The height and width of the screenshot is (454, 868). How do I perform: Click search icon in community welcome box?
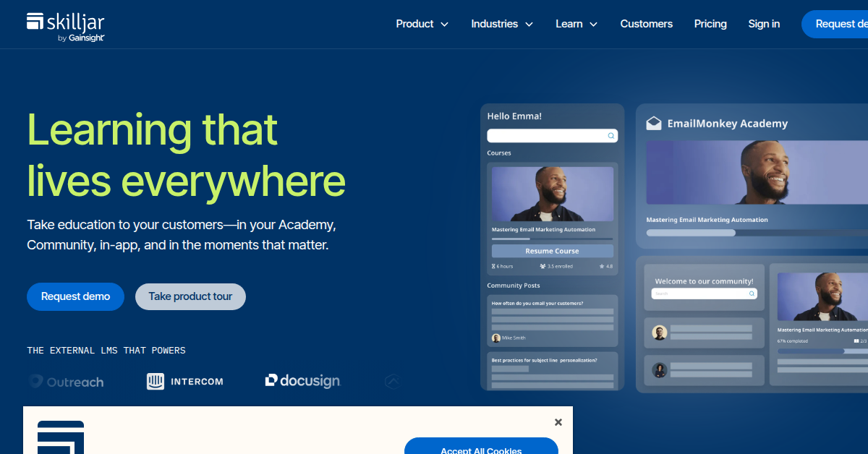pyautogui.click(x=752, y=294)
